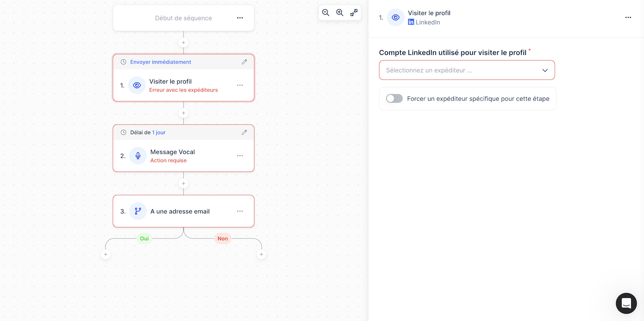
Task: Select the Message Vocal step card
Action: click(x=183, y=148)
